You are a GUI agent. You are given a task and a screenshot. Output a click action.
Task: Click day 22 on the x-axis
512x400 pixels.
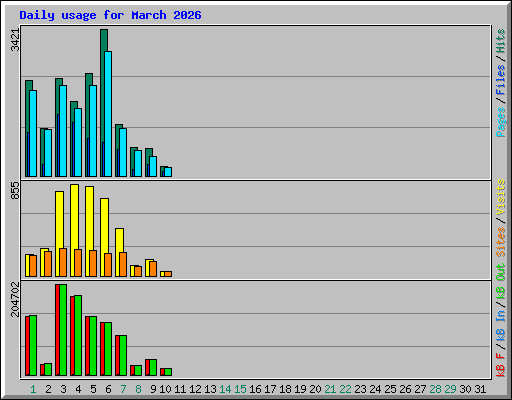click(345, 389)
